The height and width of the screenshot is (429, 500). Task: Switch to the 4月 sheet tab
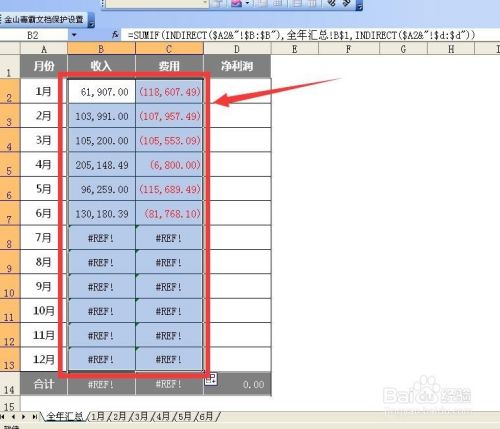(163, 416)
